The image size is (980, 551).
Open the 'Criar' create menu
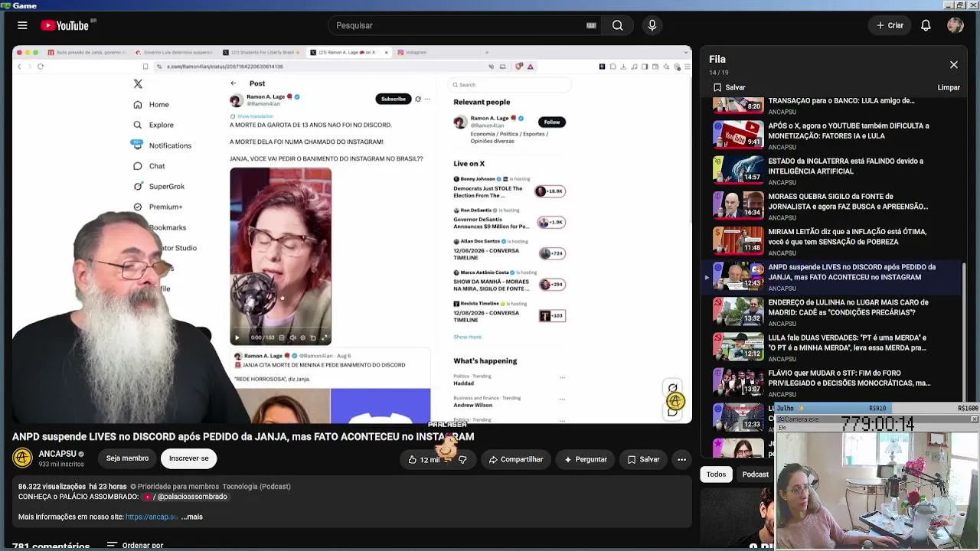(x=890, y=25)
